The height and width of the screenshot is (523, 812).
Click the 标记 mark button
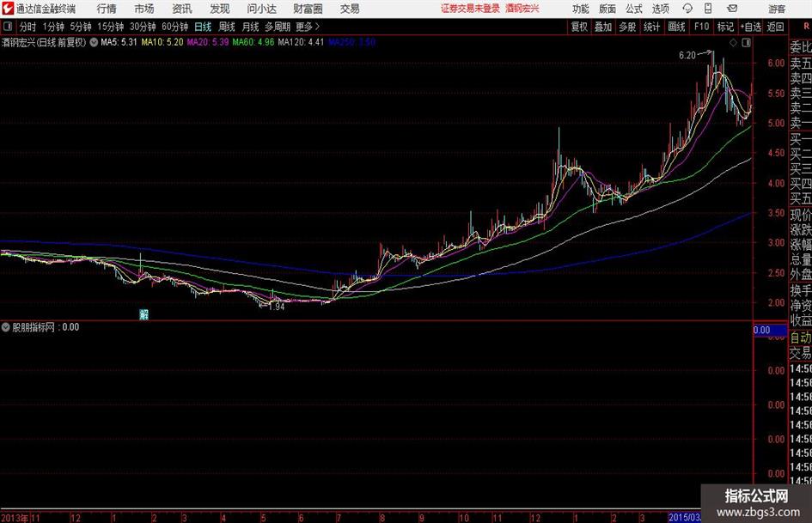(725, 27)
